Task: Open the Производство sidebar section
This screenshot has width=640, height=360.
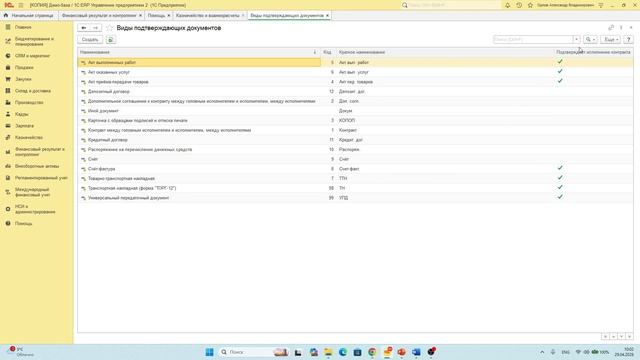Action: (x=29, y=102)
